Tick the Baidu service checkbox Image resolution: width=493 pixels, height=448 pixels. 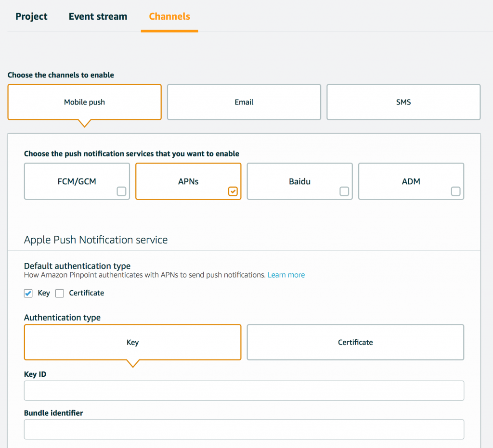(344, 192)
